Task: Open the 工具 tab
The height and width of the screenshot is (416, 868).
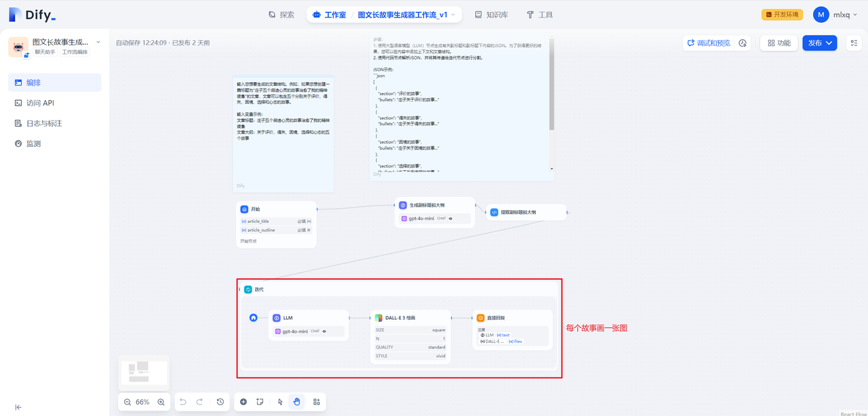Action: pyautogui.click(x=540, y=14)
